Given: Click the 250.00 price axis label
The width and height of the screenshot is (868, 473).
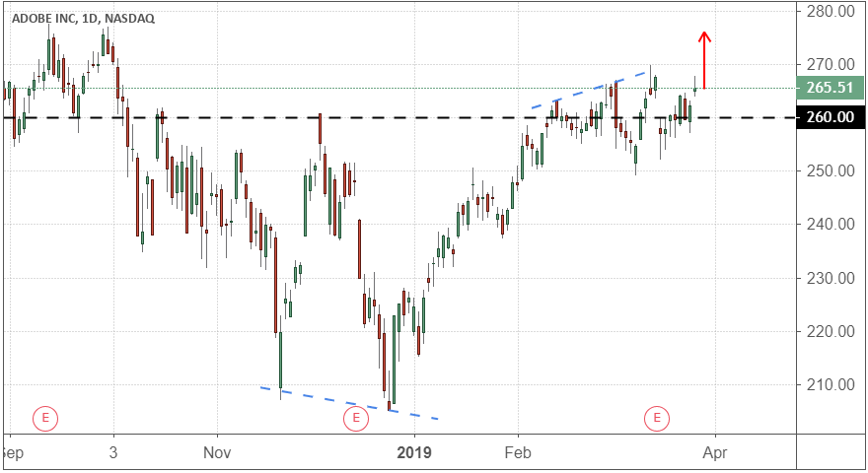Looking at the screenshot, I should [x=829, y=171].
